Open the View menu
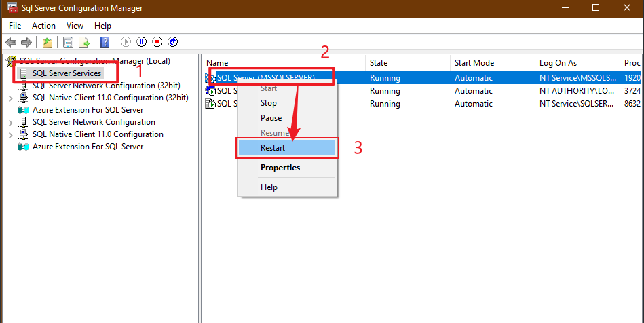 point(75,26)
